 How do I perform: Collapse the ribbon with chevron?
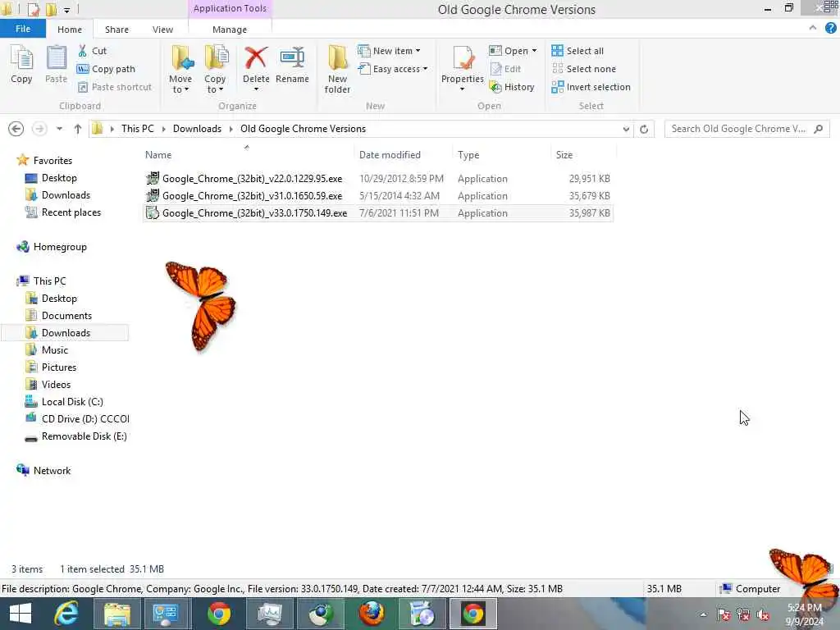tap(813, 28)
